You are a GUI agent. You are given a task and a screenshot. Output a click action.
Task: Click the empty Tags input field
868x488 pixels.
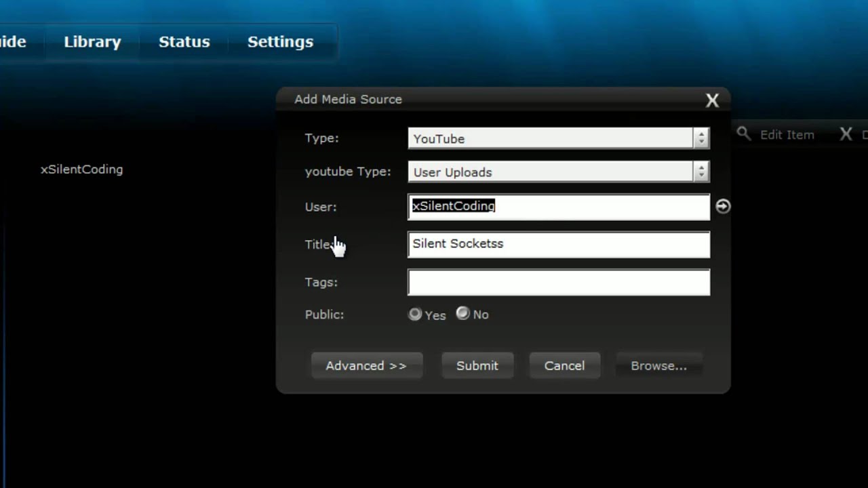(559, 283)
